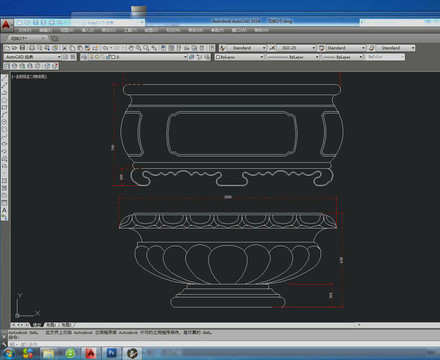Open the AutoCAD application menu logo
440x360 pixels.
click(6, 25)
